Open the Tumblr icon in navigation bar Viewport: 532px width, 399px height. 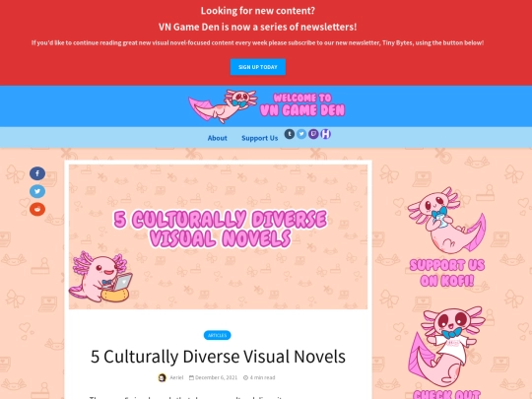tap(289, 134)
